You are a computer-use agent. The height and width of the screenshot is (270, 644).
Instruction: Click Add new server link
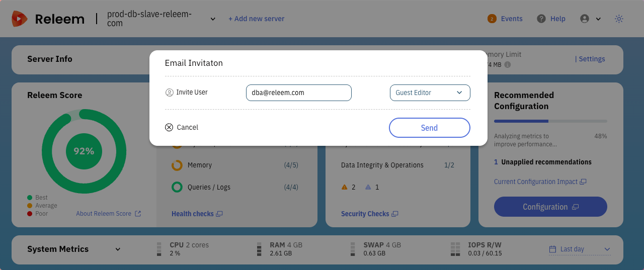click(x=256, y=19)
